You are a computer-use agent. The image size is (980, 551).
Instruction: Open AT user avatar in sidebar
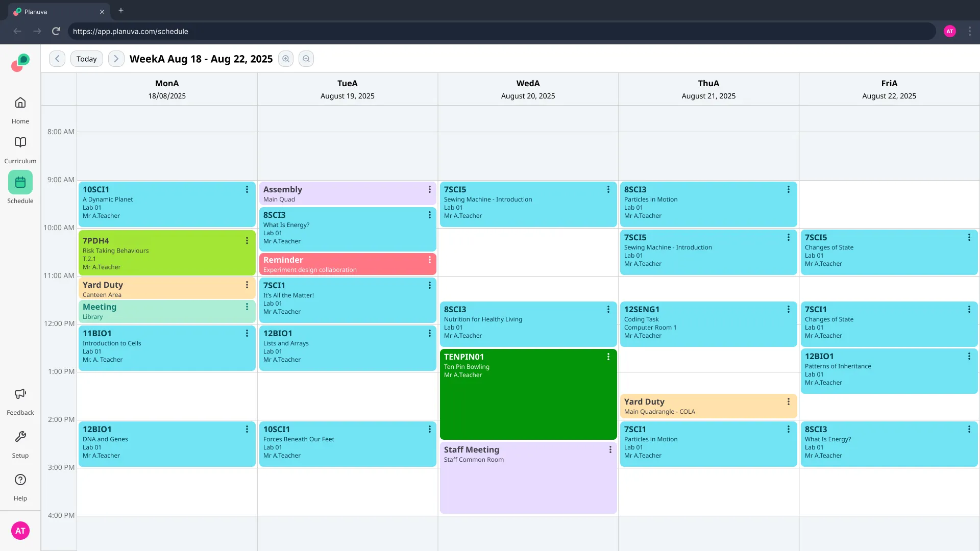click(x=20, y=531)
